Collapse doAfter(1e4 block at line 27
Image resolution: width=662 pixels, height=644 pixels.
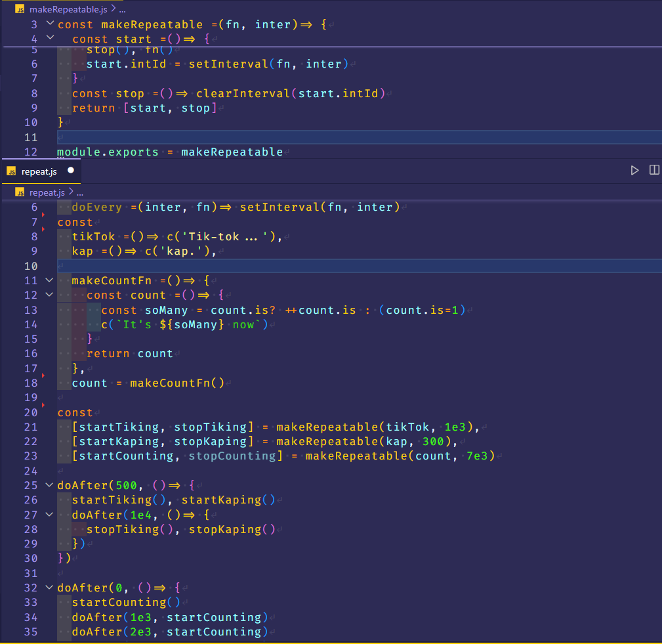(x=49, y=514)
